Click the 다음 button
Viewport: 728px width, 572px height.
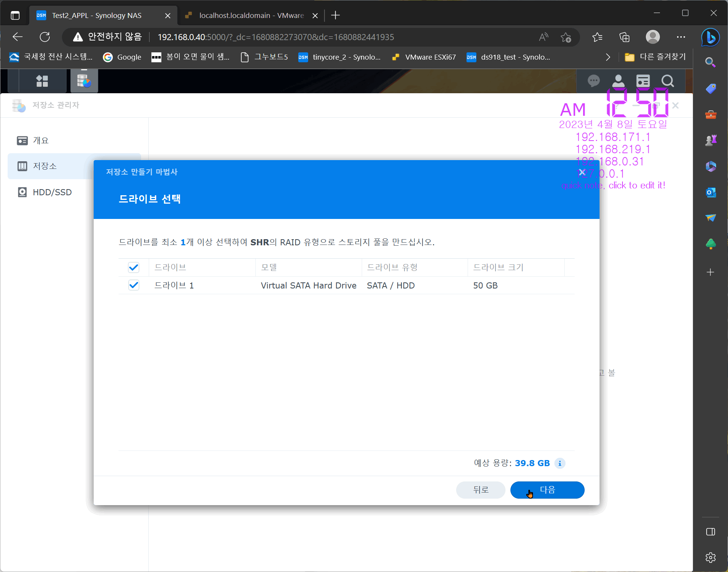[x=547, y=490]
